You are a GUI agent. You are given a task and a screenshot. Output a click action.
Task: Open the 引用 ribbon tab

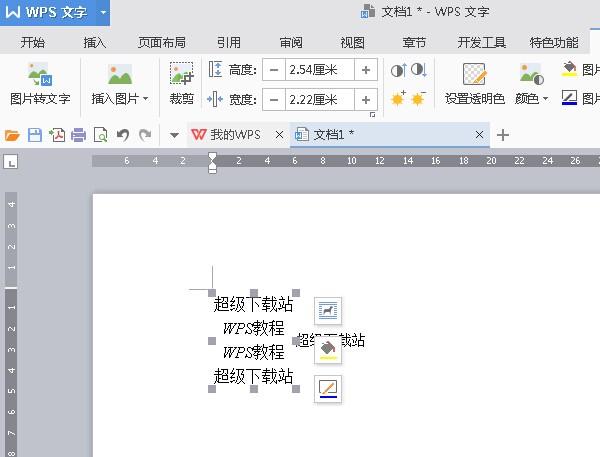coord(229,42)
